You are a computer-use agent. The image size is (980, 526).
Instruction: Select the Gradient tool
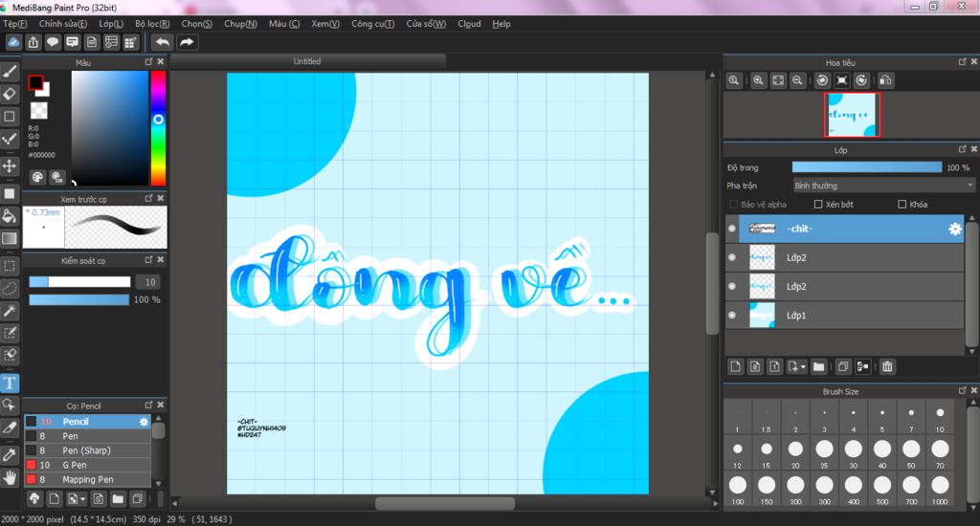10,238
